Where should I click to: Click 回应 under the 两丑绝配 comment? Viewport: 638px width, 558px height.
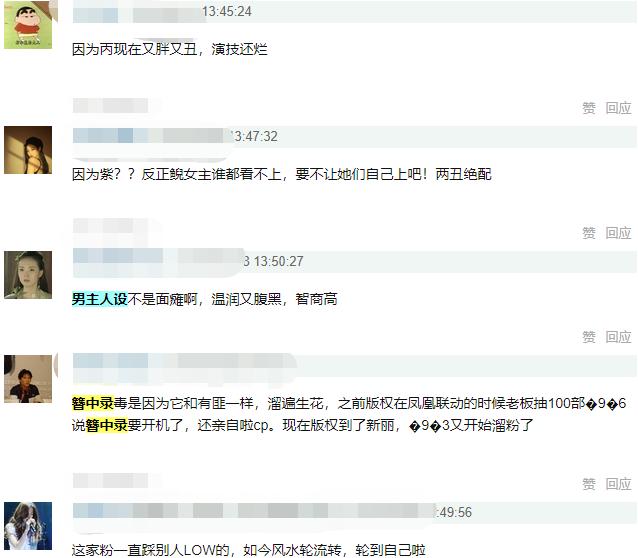coord(618,233)
